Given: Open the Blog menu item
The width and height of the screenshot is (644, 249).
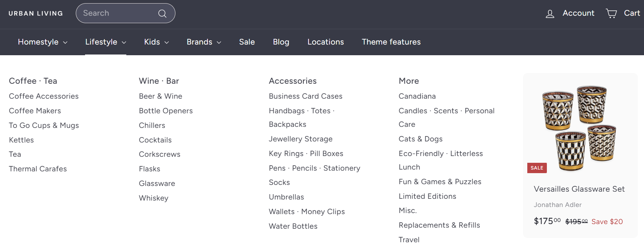Looking at the screenshot, I should 281,42.
